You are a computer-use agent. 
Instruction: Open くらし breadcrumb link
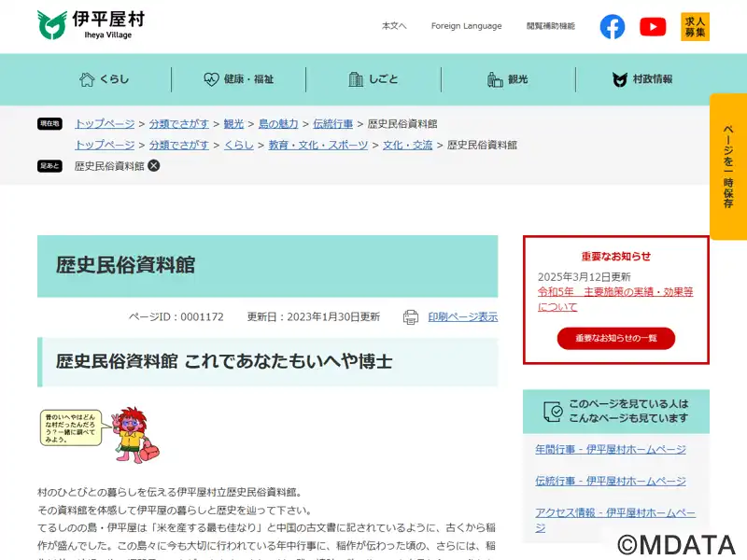click(x=239, y=145)
